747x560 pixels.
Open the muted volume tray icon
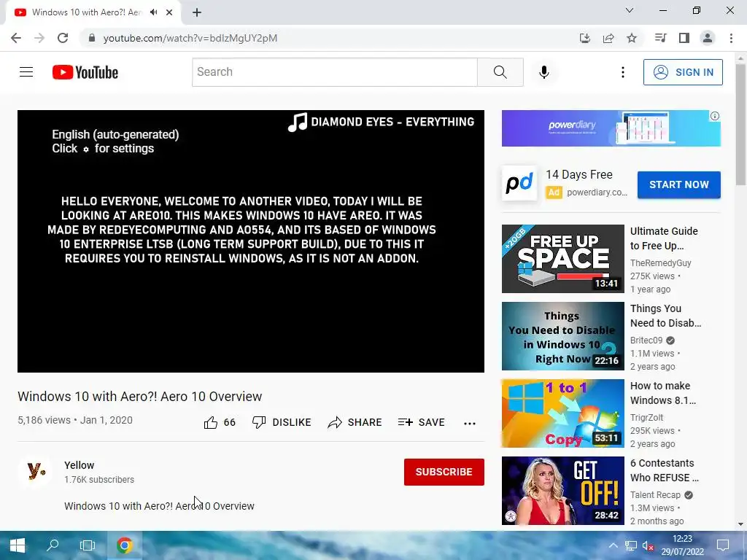[648, 545]
